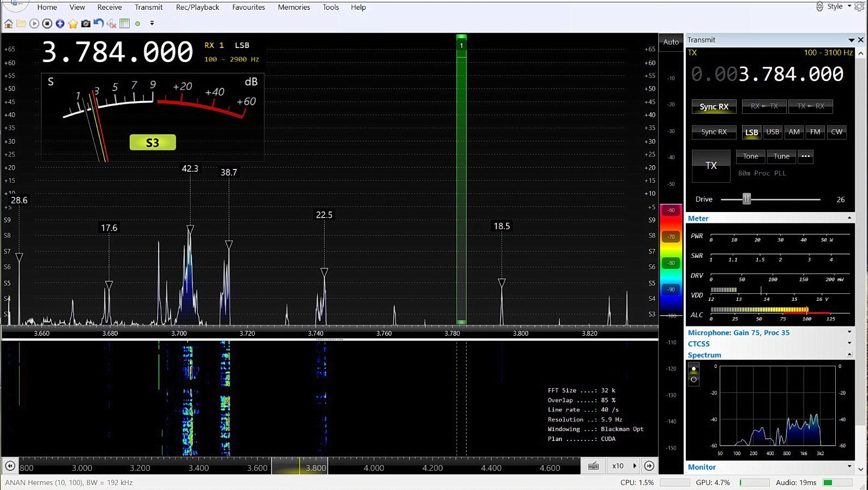Start the radio with the play icon

point(34,23)
